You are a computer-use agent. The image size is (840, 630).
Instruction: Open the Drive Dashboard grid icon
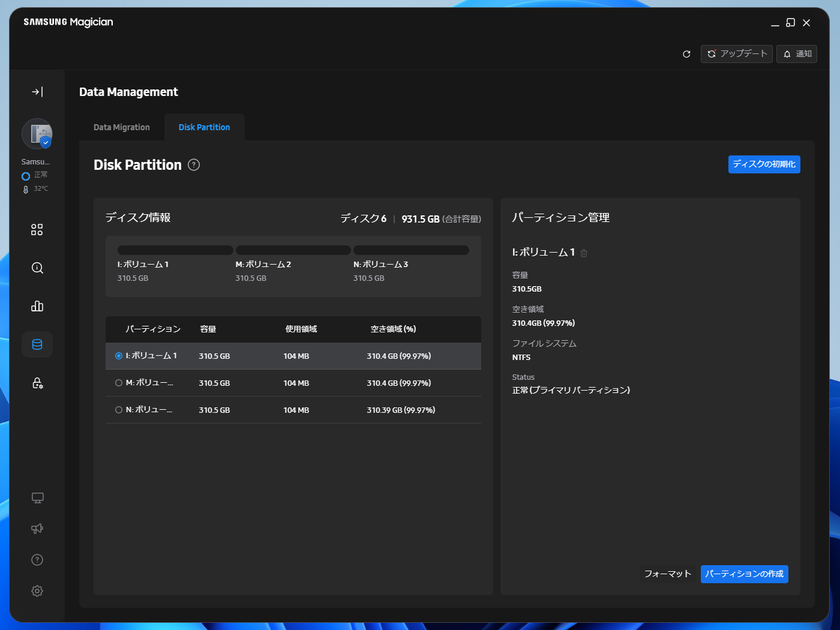pos(37,230)
